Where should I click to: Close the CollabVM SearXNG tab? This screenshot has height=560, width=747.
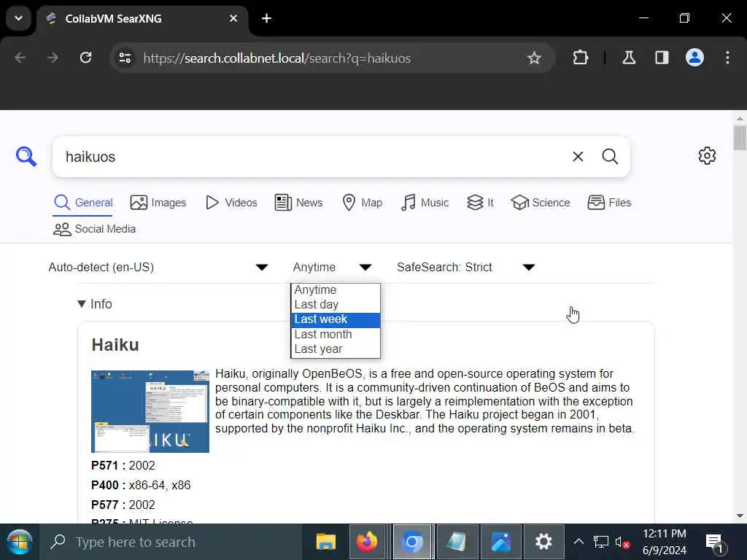point(233,18)
